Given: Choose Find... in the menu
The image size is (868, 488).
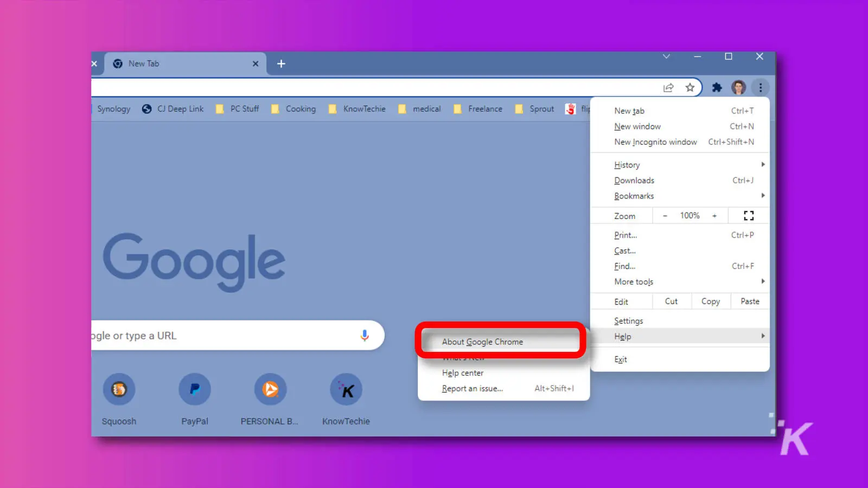Looking at the screenshot, I should pyautogui.click(x=680, y=266).
